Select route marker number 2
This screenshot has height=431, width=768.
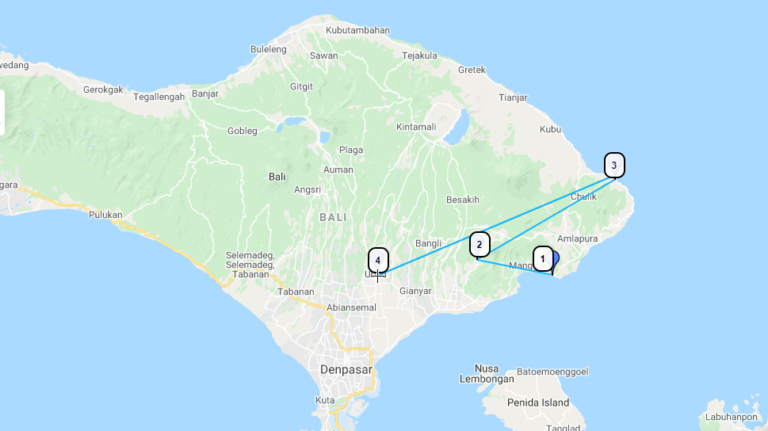click(x=480, y=245)
